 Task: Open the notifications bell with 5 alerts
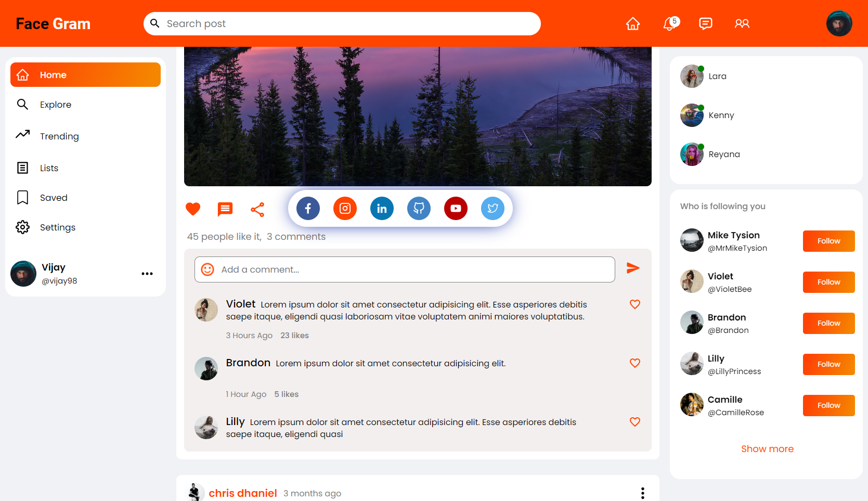[670, 23]
